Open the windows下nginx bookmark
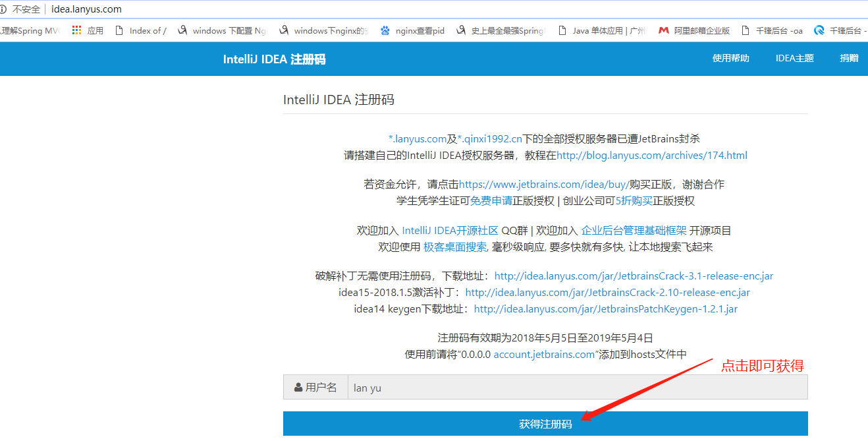The image size is (868, 441). tap(324, 30)
